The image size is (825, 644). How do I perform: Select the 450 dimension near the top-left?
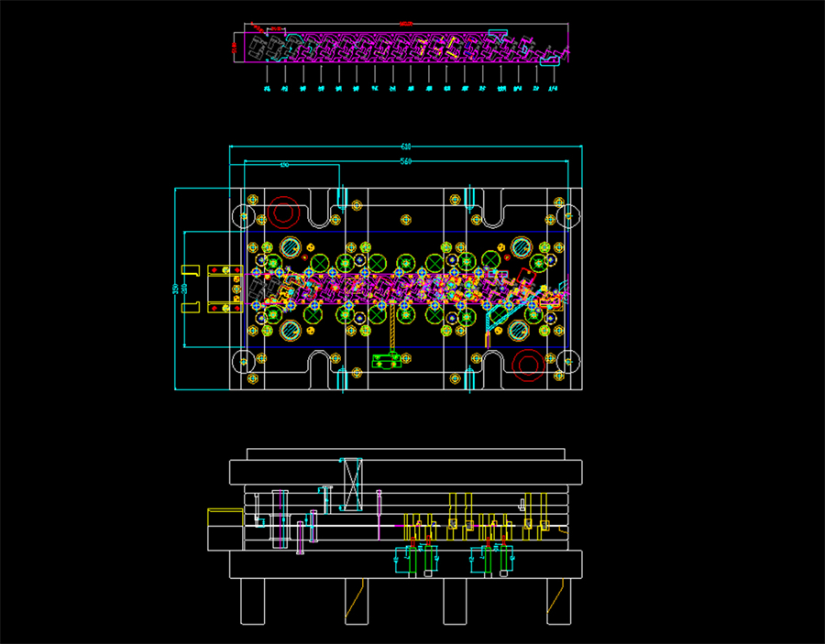284,163
